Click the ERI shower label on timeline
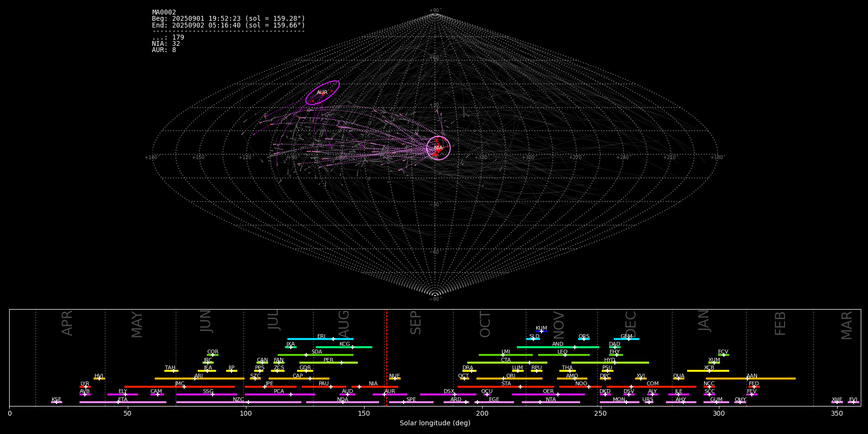This screenshot has height=434, width=868. pos(321,336)
